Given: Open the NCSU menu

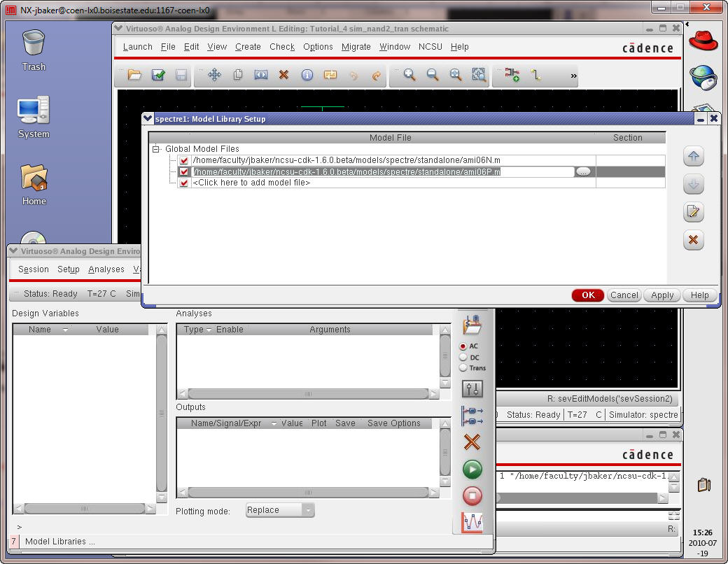Looking at the screenshot, I should click(430, 47).
